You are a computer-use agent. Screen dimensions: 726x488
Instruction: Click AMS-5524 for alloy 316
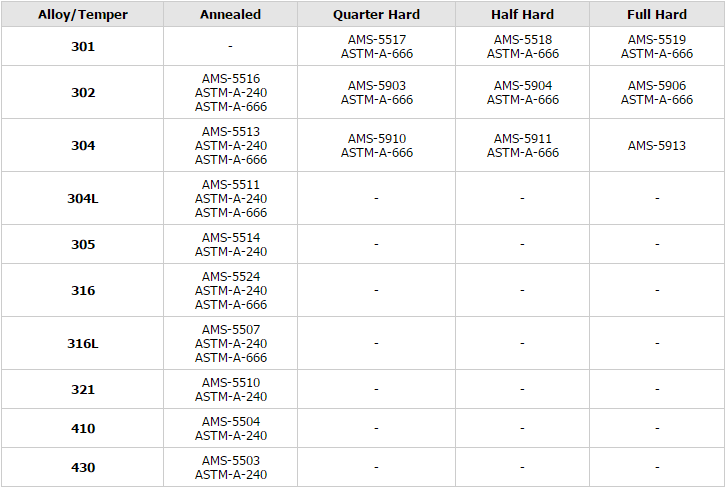coord(231,277)
